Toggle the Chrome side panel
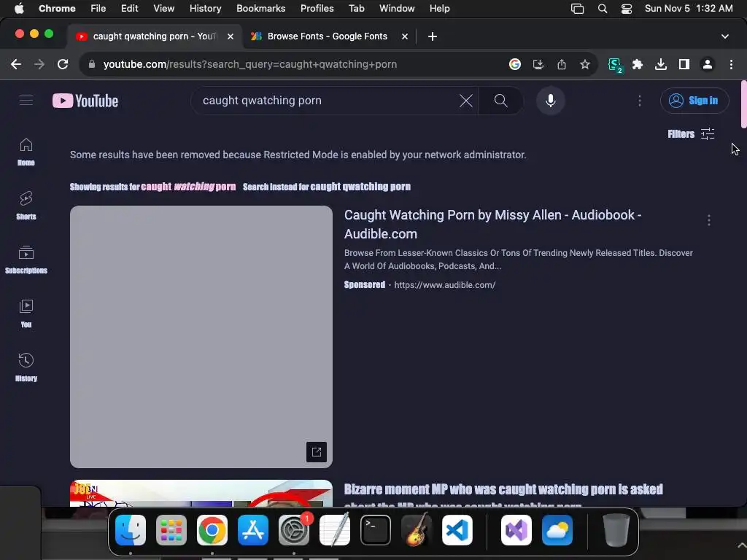The width and height of the screenshot is (747, 560). [684, 64]
